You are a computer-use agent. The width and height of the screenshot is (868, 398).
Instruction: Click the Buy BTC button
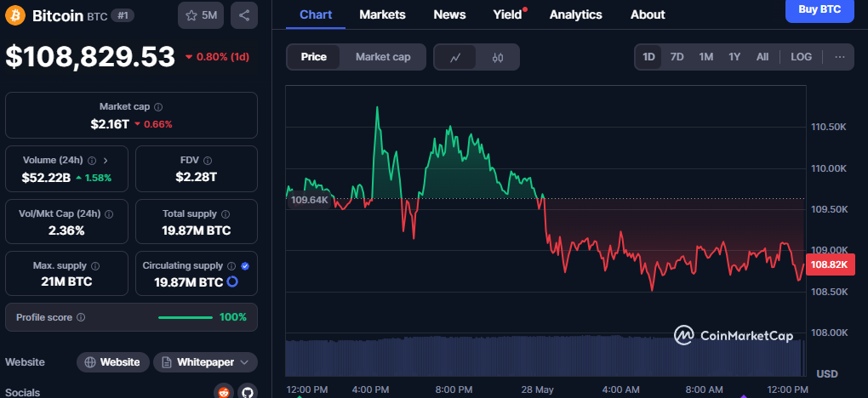pos(819,9)
